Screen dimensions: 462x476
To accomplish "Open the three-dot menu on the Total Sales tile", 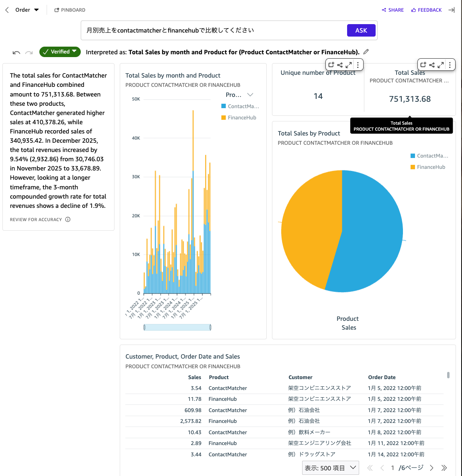I will coord(450,64).
